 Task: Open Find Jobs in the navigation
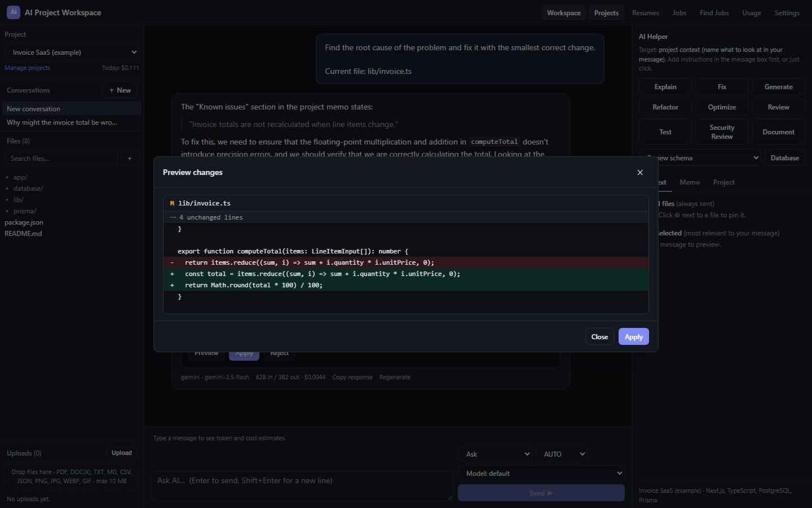pyautogui.click(x=714, y=12)
